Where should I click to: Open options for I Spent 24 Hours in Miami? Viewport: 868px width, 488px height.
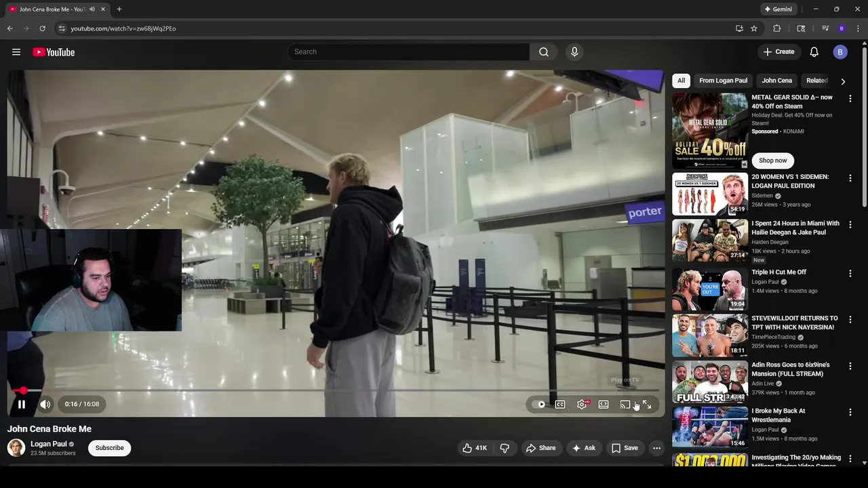(x=850, y=224)
